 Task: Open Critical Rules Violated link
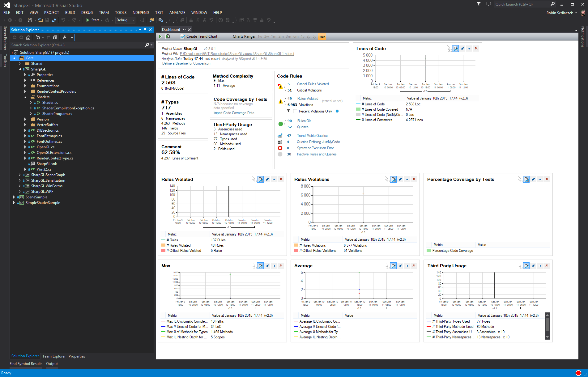pyautogui.click(x=313, y=84)
